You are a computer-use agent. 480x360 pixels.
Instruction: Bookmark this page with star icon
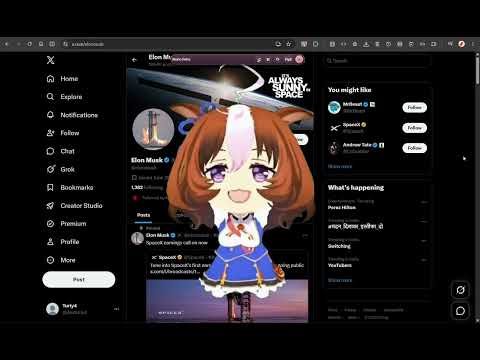[289, 44]
